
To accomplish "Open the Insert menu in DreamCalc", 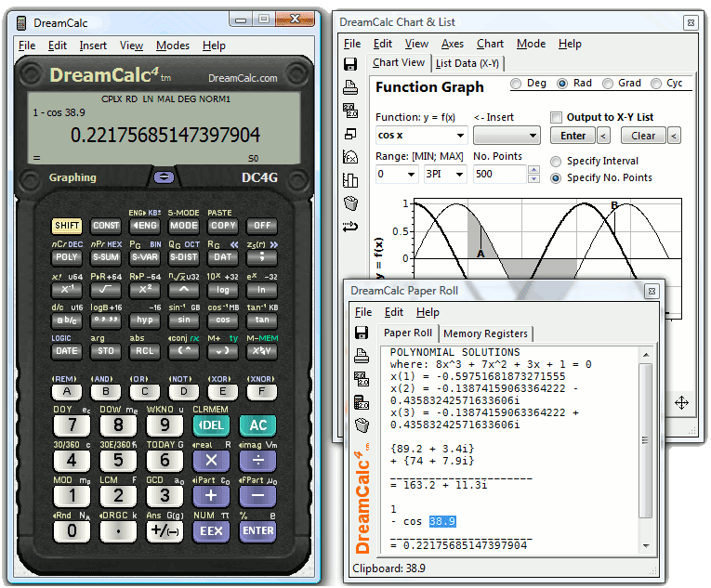I will pos(93,46).
